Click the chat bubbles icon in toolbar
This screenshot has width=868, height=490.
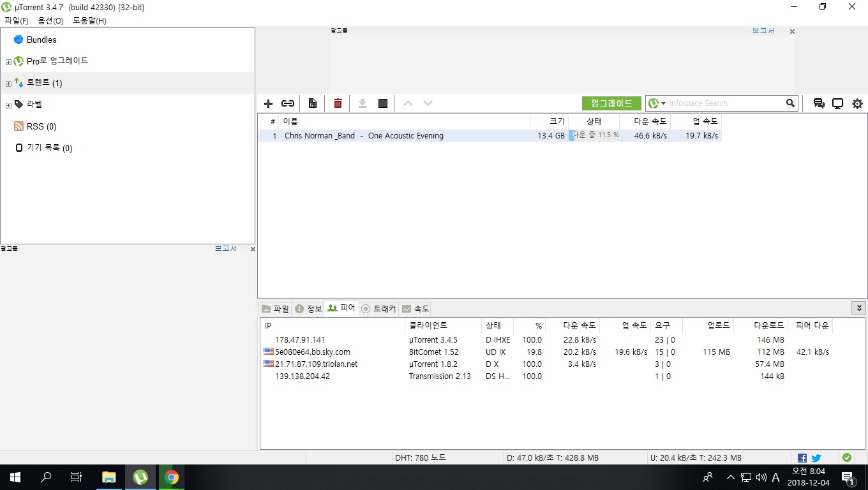pos(818,103)
